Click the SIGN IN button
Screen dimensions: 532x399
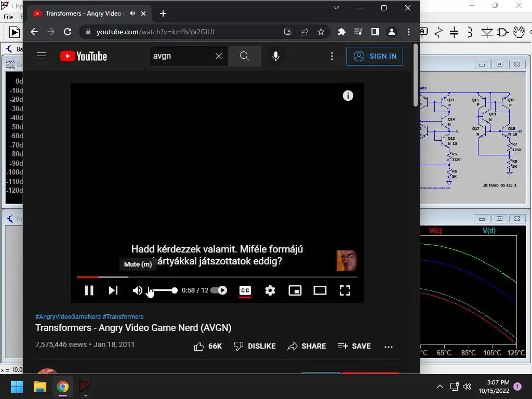[x=375, y=56]
